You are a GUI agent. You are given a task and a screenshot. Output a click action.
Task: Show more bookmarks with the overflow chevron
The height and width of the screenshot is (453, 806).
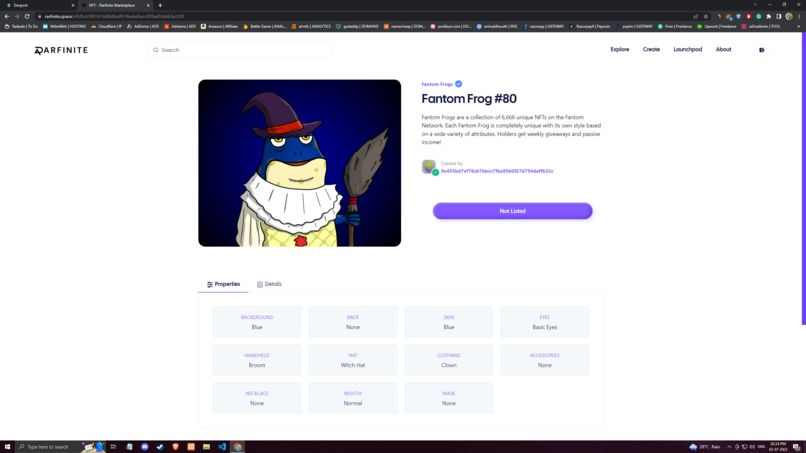point(798,26)
